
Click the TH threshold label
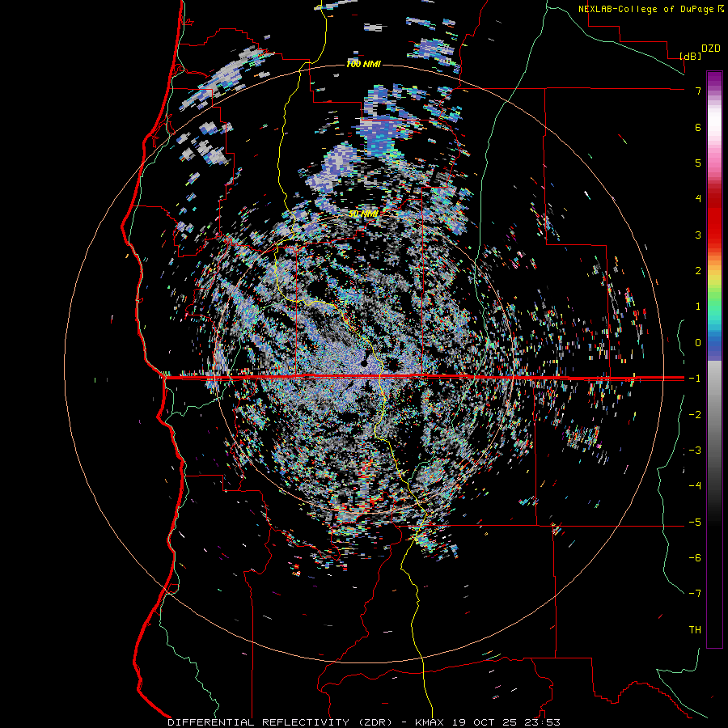coord(695,629)
